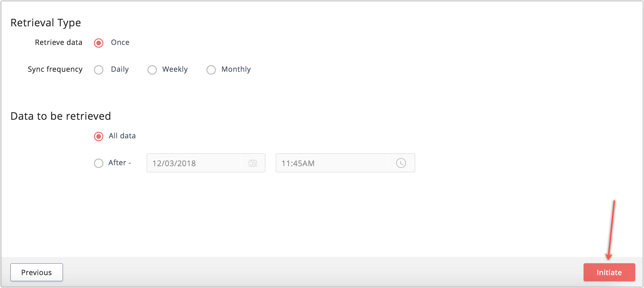Click the "Sync frequency" field label
This screenshot has width=644, height=288.
pos(55,69)
